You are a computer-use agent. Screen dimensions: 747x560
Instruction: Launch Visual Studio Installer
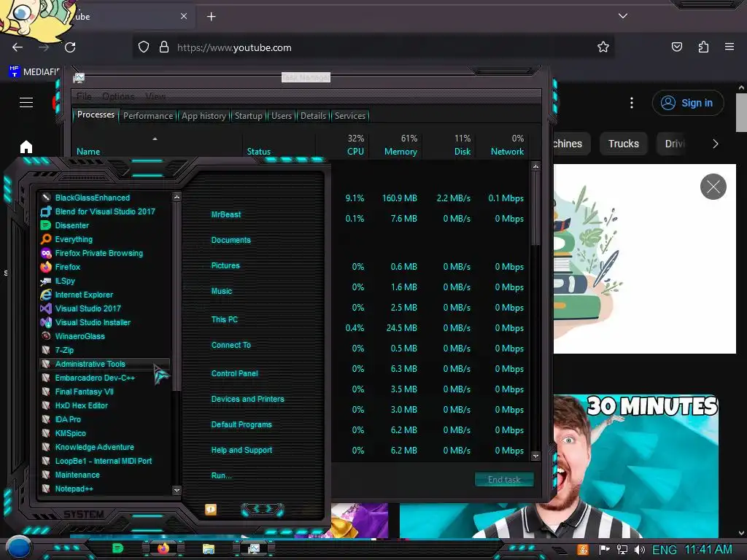click(x=93, y=322)
